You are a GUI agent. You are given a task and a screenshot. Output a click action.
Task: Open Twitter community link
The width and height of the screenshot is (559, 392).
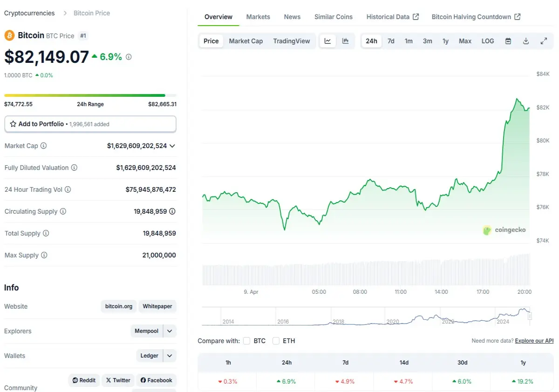click(118, 380)
